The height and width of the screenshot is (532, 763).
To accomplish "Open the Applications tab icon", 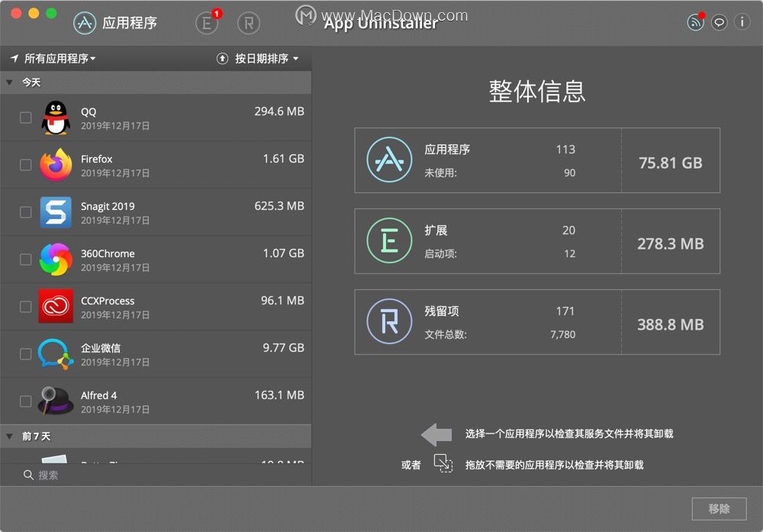I will click(x=85, y=23).
